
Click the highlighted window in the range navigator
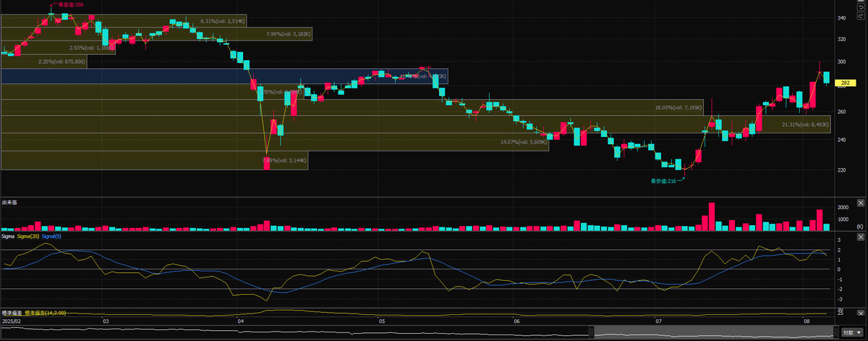pos(712,332)
